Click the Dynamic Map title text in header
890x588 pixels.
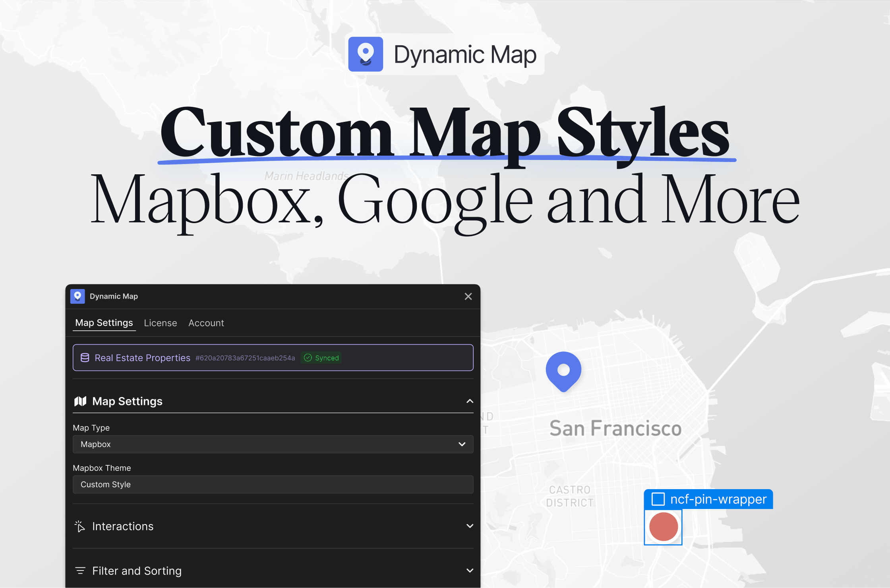tap(465, 54)
